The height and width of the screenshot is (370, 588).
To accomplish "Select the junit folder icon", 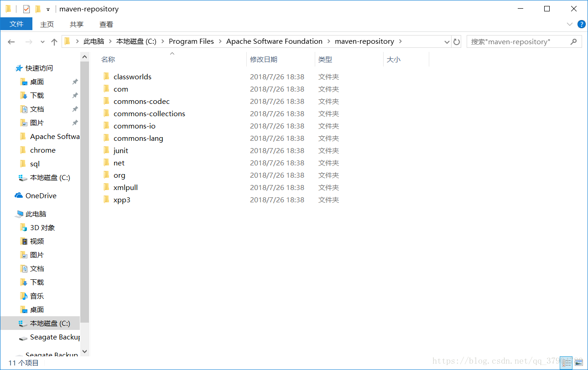I will tap(106, 150).
